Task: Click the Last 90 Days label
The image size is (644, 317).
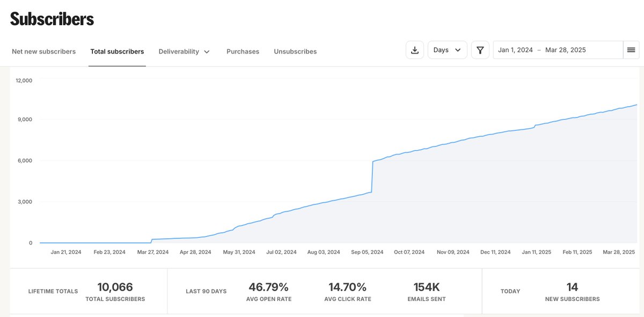Action: pyautogui.click(x=206, y=291)
